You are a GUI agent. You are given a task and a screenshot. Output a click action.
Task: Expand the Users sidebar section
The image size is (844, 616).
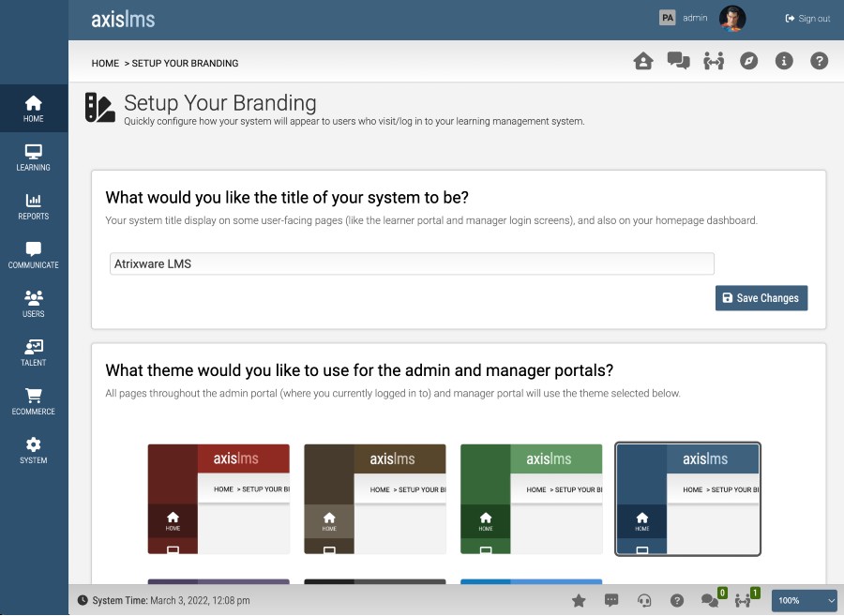point(34,304)
